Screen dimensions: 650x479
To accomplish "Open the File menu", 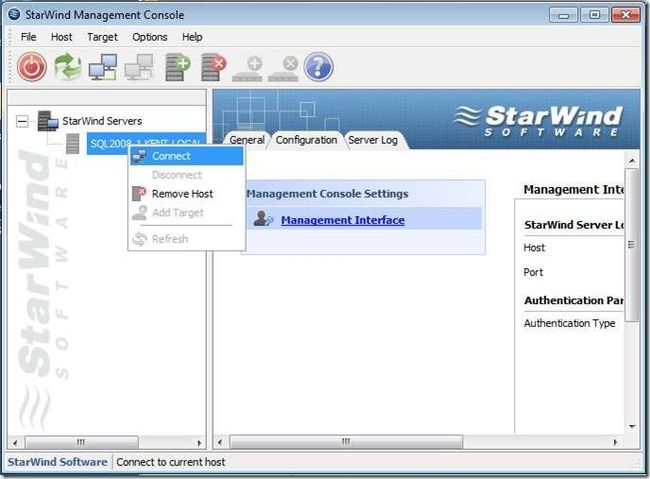I will click(28, 37).
